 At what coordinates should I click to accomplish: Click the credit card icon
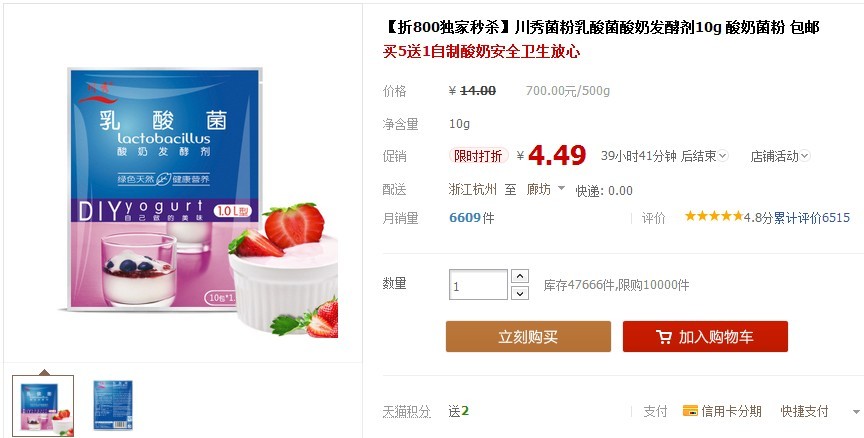coord(690,410)
